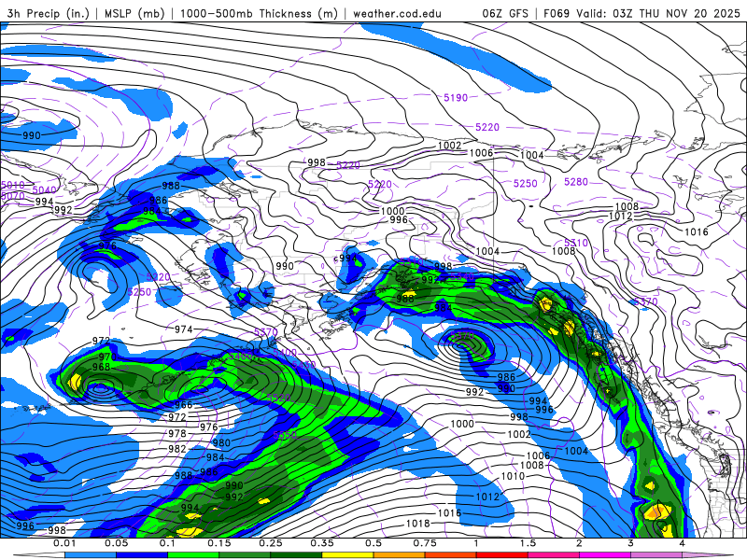
Task: Click the 'F069 Valid: 03Z THU NOV 20 2025' text
Action: pyautogui.click(x=641, y=13)
